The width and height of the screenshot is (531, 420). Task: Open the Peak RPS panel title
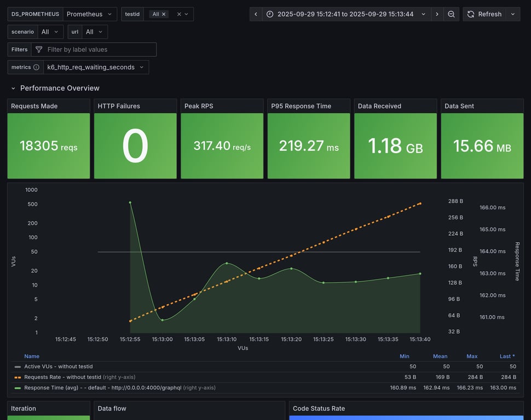click(199, 106)
